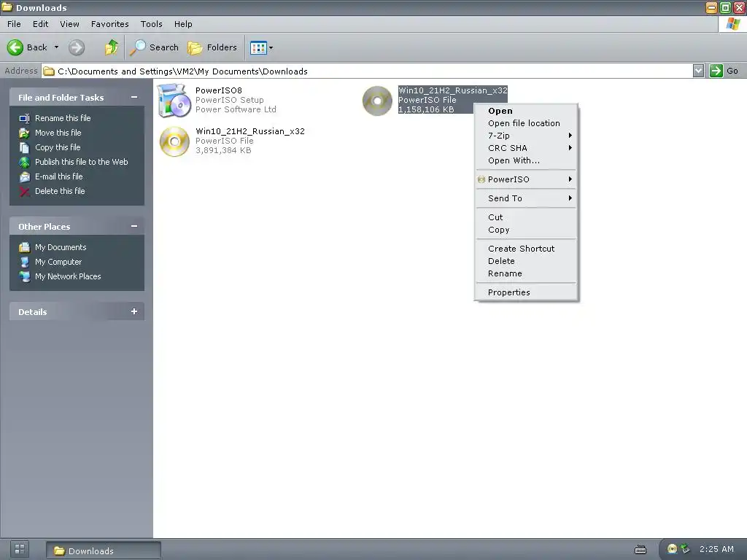Click inside the address path field

click(367, 71)
